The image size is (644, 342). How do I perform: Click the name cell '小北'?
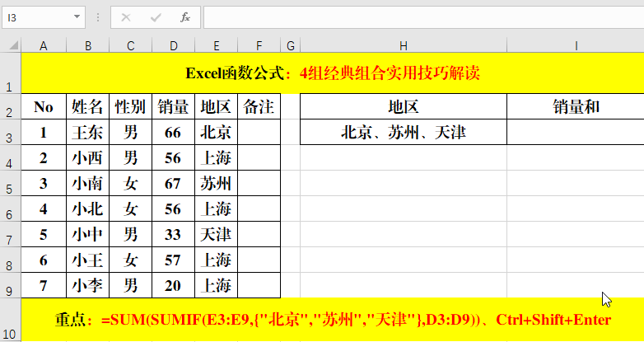tap(88, 208)
